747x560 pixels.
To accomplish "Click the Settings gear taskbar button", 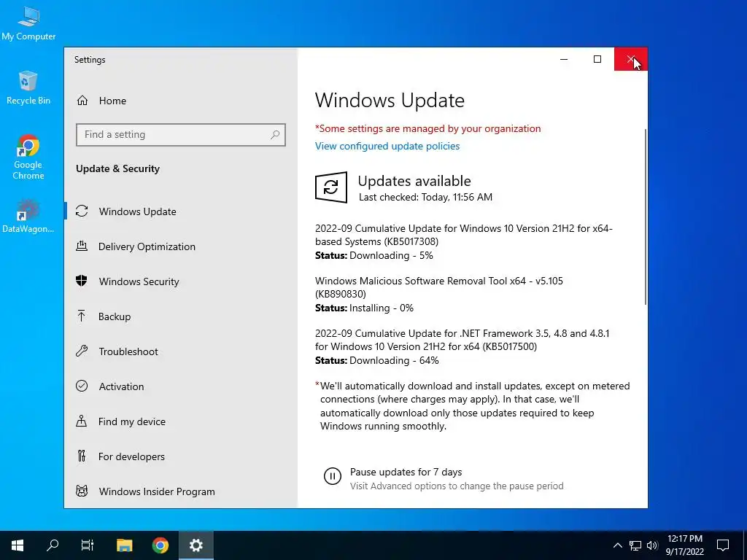I will coord(196,545).
